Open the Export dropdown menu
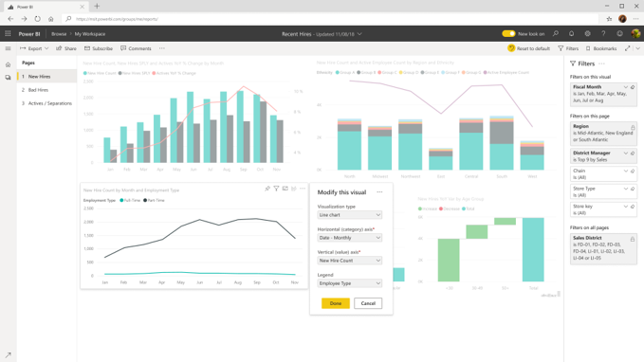644x362 pixels. tap(34, 48)
